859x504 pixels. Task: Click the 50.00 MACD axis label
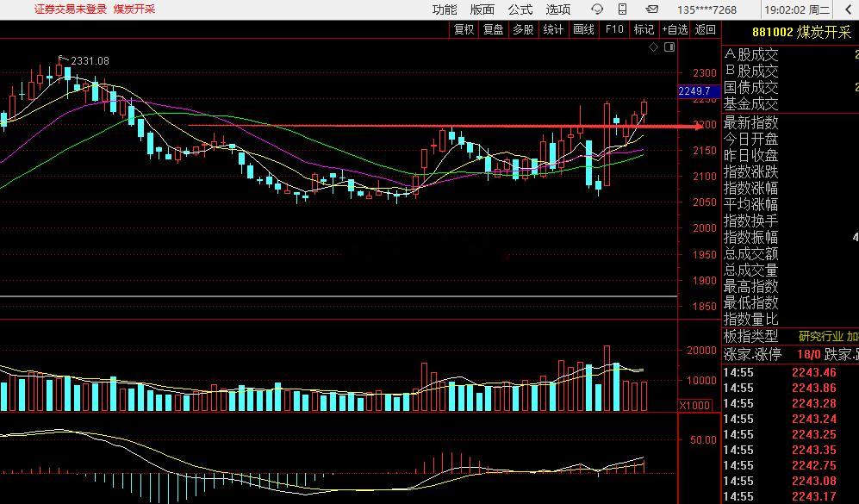703,440
